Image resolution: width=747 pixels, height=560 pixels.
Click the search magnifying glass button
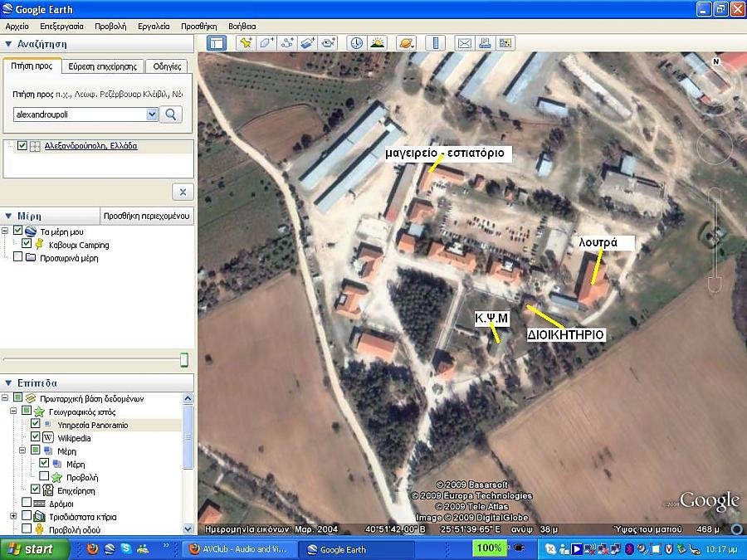pos(171,114)
